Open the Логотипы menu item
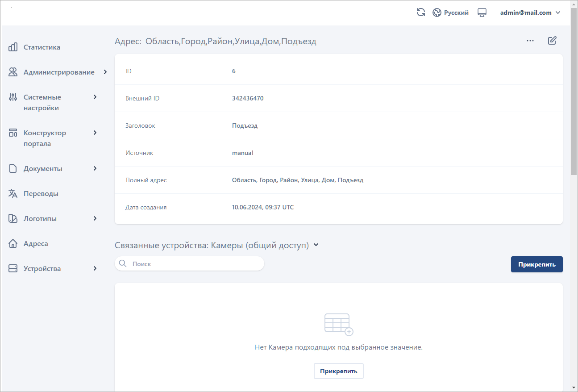 (40, 218)
